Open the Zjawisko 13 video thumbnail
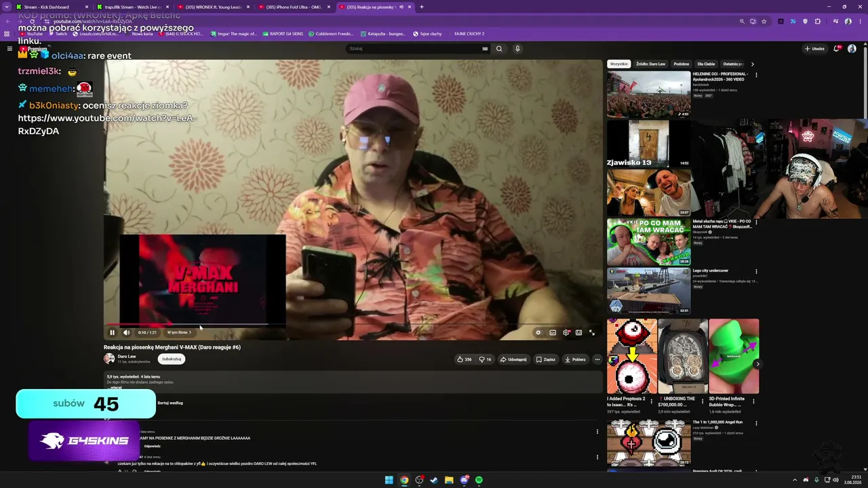 click(649, 144)
